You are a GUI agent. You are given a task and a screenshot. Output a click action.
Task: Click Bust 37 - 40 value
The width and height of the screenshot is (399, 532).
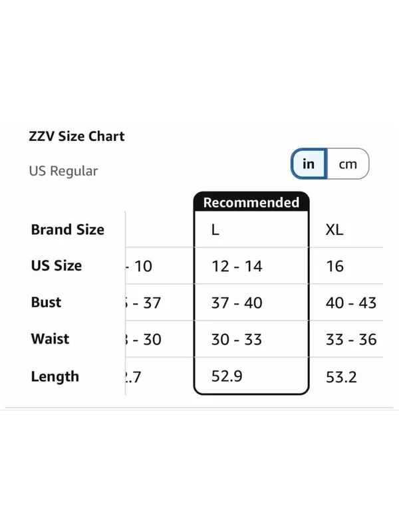tap(237, 303)
